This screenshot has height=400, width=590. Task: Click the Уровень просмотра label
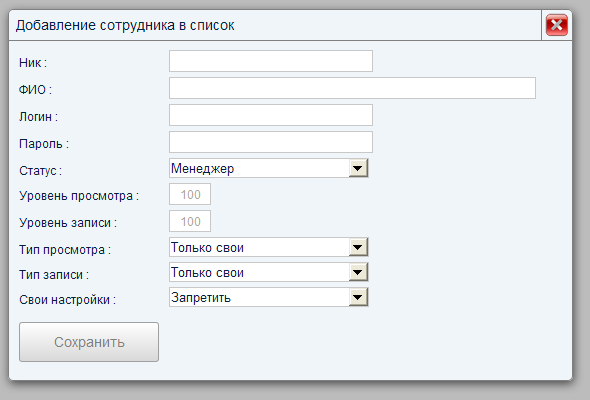(x=79, y=196)
